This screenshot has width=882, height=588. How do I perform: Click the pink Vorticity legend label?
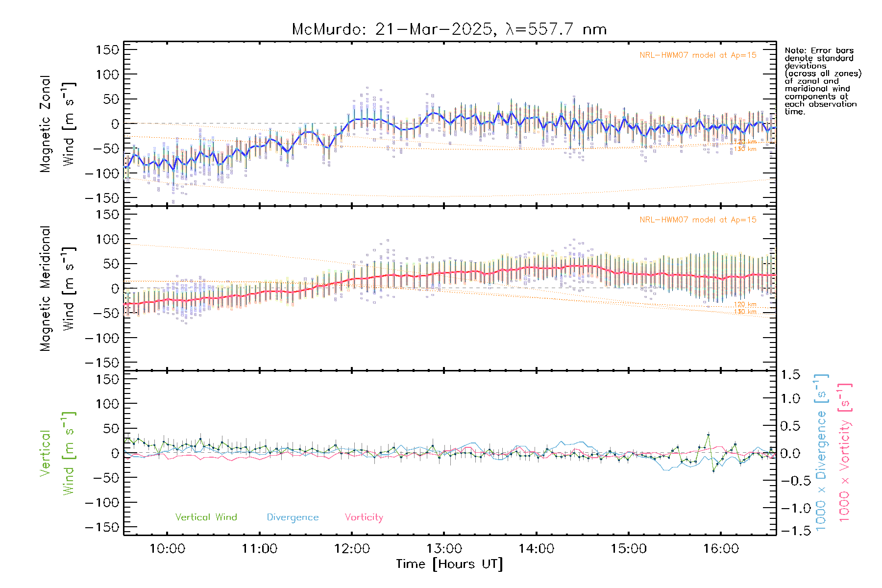point(364,517)
